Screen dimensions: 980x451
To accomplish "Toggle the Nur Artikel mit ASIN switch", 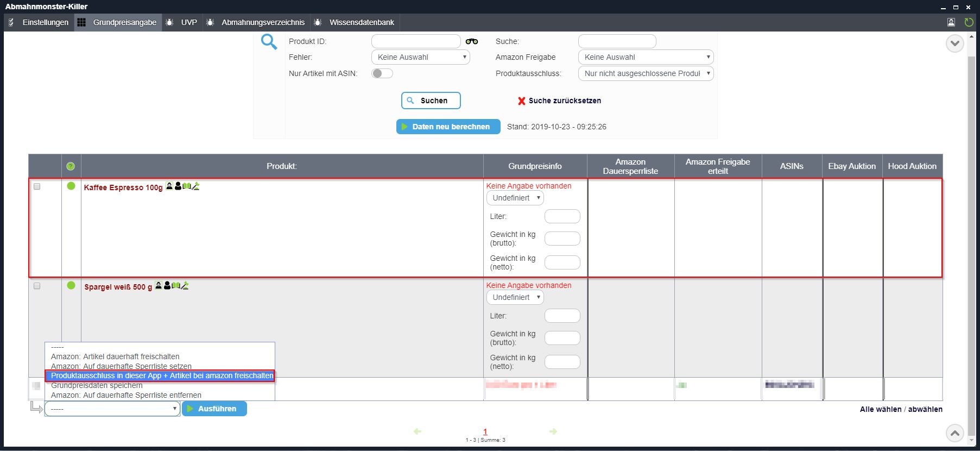I will click(382, 73).
